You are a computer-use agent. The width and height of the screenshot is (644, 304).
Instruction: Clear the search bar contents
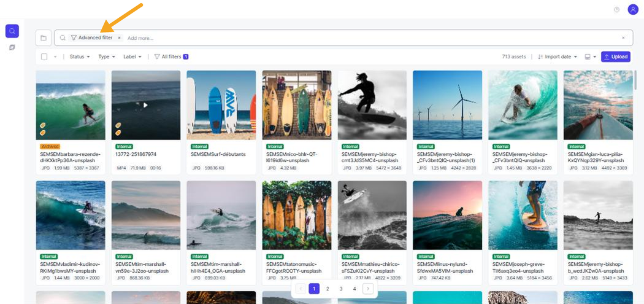click(x=623, y=38)
